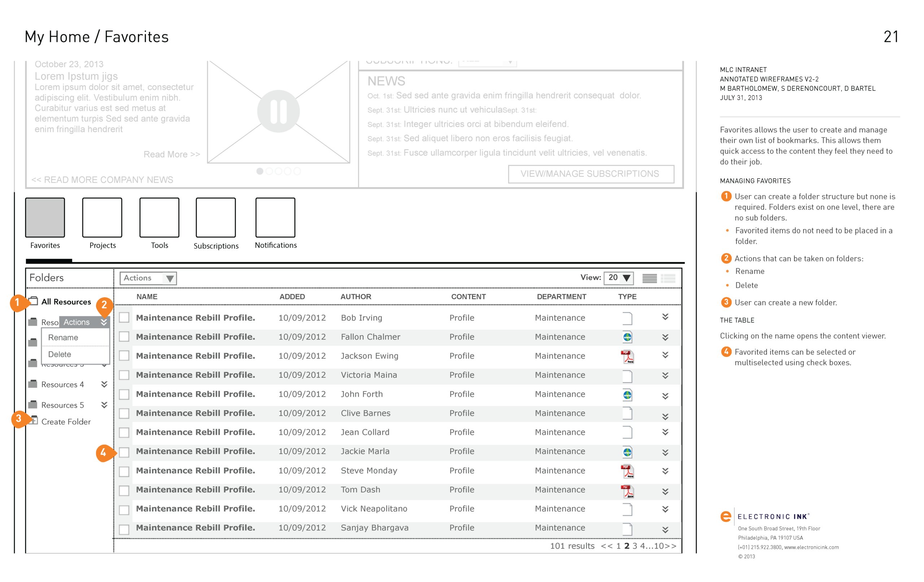The image size is (924, 582).
Task: Tick the checkbox for Sanjay Bhargava row
Action: [124, 529]
